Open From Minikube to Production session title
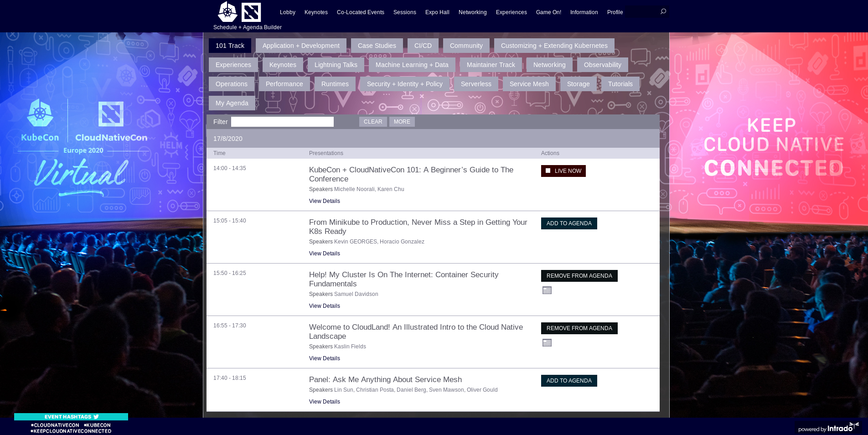 (418, 227)
